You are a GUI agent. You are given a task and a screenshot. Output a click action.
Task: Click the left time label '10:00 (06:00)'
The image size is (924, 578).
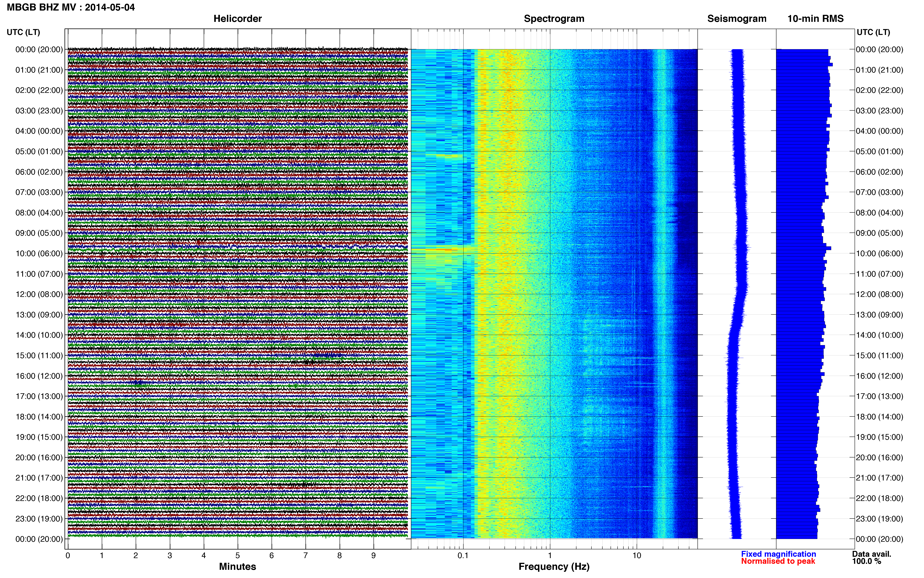click(x=39, y=253)
